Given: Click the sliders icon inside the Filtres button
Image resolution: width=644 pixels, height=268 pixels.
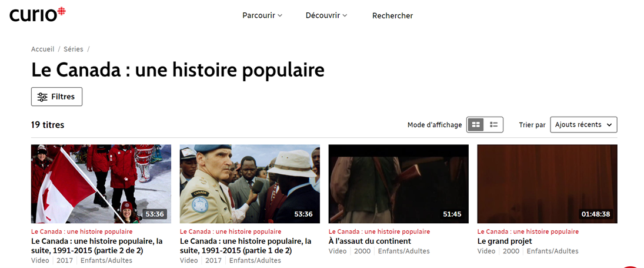Looking at the screenshot, I should pos(42,97).
